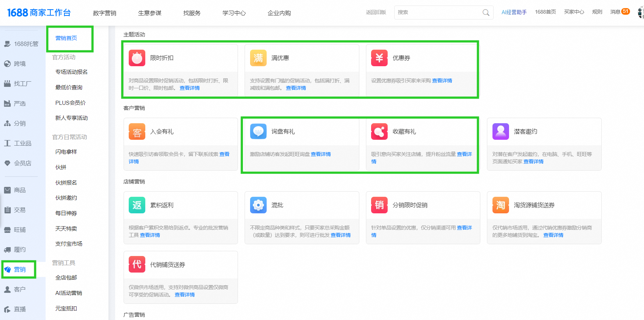
Task: Open 数字营销 in top navigation
Action: pyautogui.click(x=104, y=13)
